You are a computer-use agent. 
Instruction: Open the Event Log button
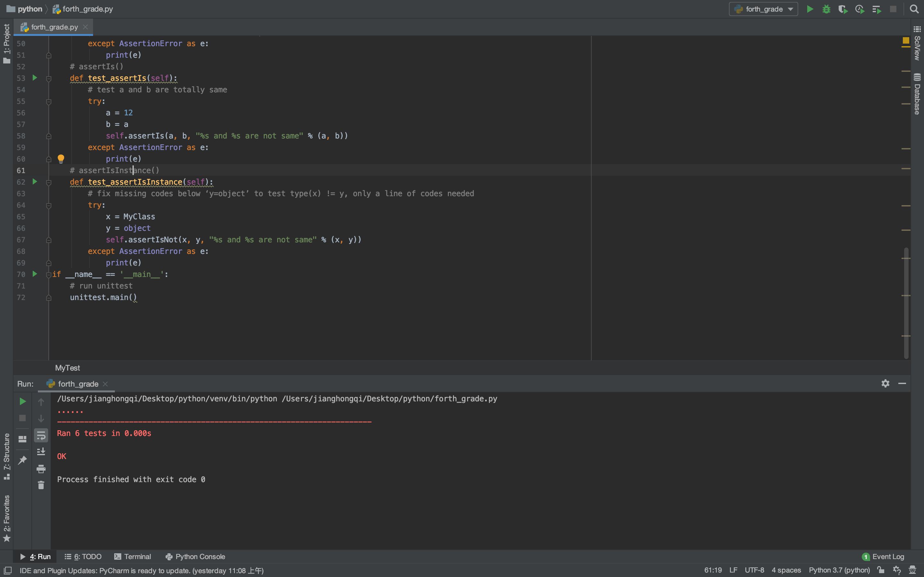pyautogui.click(x=883, y=556)
